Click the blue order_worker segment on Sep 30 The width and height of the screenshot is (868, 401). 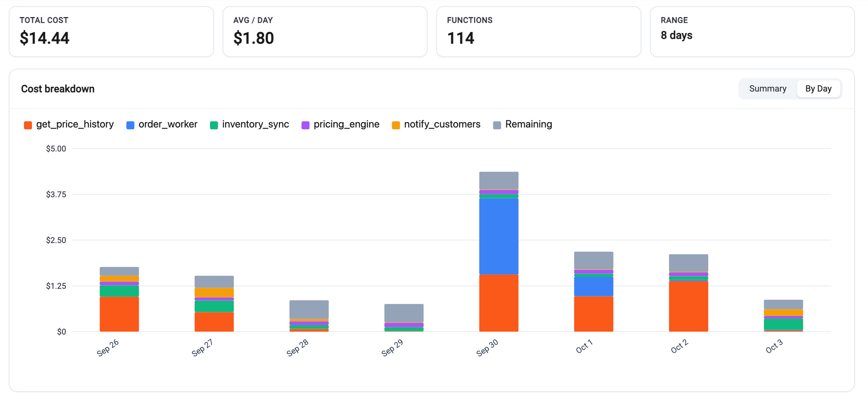point(499,236)
